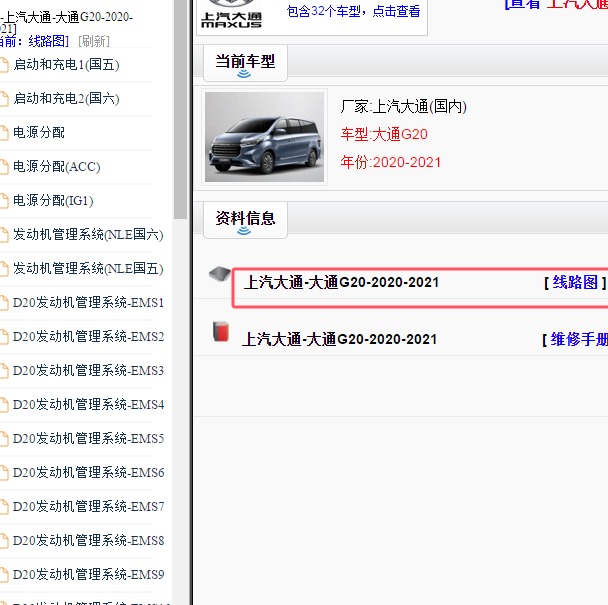Click the Maxus G20 vehicle thumbnail
608x605 pixels.
264,137
